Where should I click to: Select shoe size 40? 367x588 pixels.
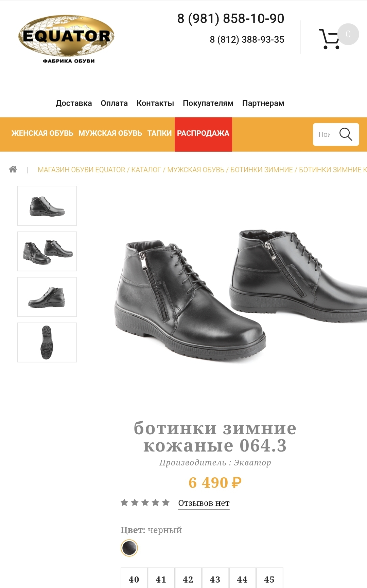coord(134,579)
